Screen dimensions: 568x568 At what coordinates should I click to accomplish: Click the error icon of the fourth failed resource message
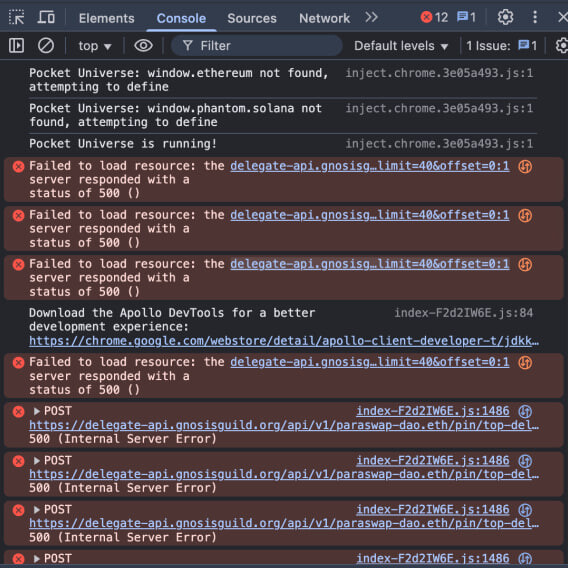pos(18,362)
